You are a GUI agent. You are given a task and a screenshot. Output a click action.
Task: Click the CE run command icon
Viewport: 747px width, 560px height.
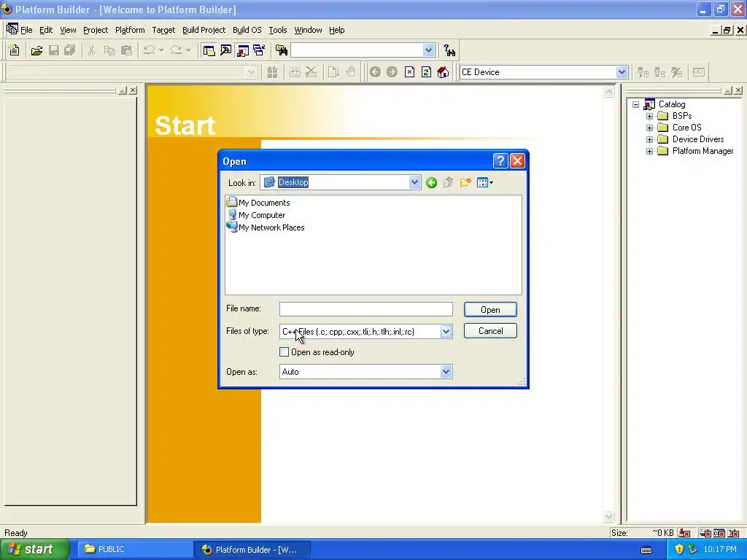(698, 72)
